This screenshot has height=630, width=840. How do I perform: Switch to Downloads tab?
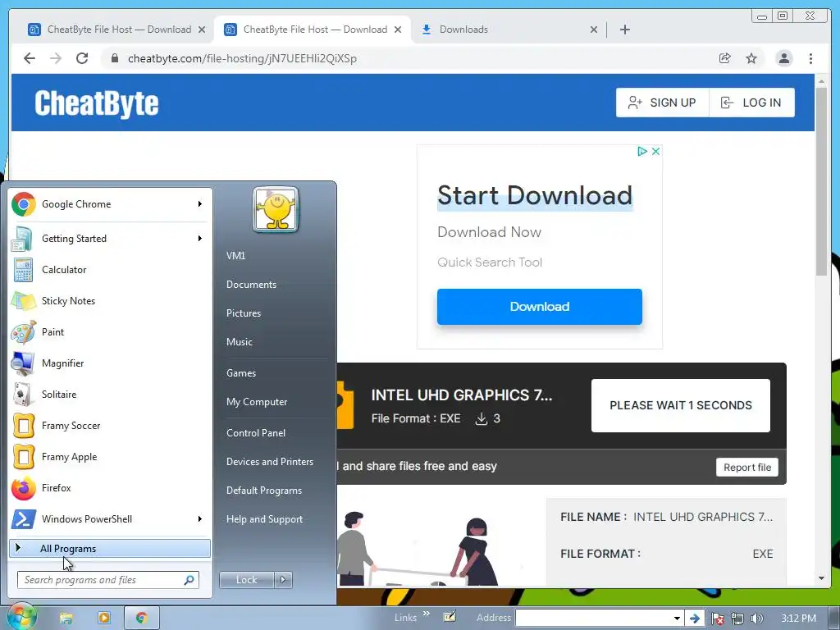pyautogui.click(x=504, y=30)
